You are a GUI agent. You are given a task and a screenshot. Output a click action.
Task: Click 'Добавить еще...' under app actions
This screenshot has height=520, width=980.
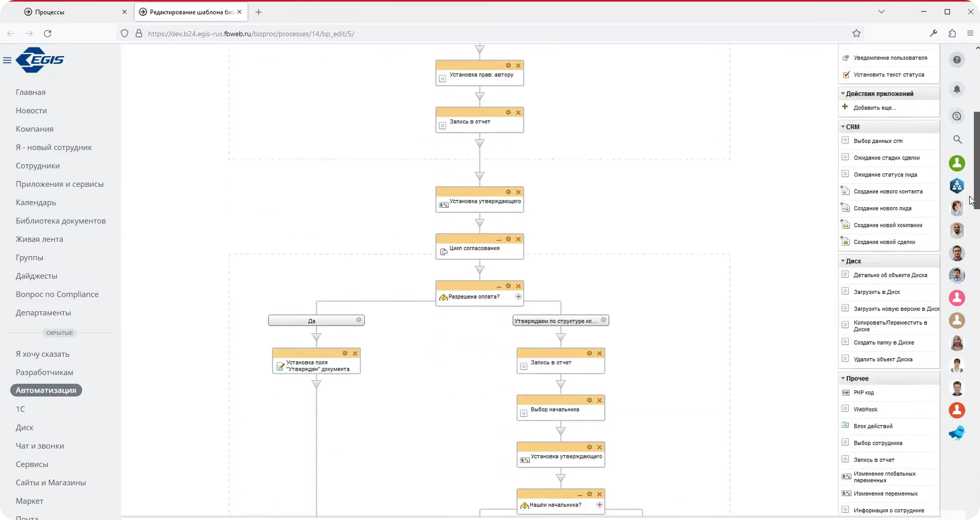point(874,108)
